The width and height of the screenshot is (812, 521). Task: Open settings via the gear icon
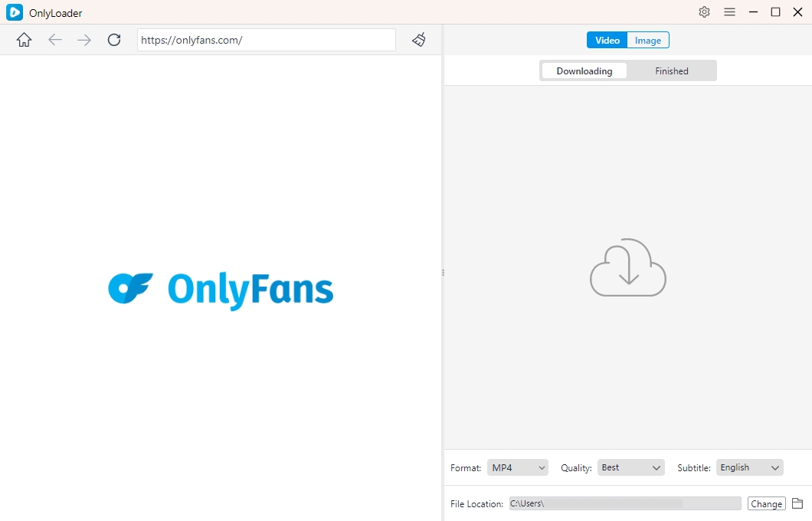click(704, 12)
